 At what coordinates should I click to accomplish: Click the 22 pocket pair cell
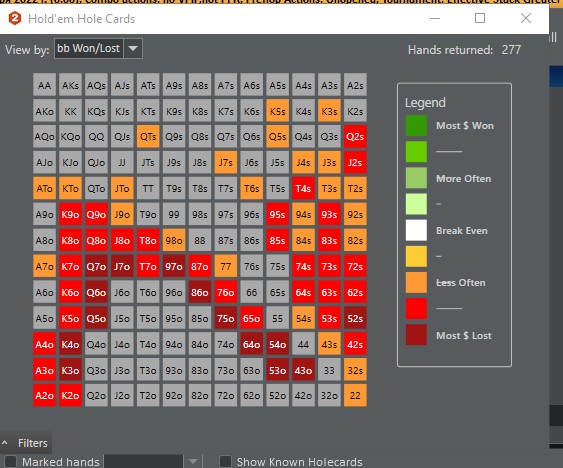355,395
